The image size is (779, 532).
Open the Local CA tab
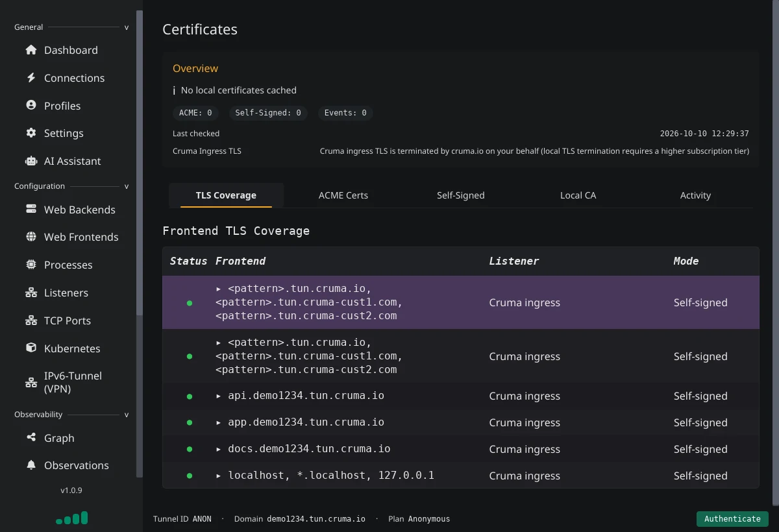578,195
